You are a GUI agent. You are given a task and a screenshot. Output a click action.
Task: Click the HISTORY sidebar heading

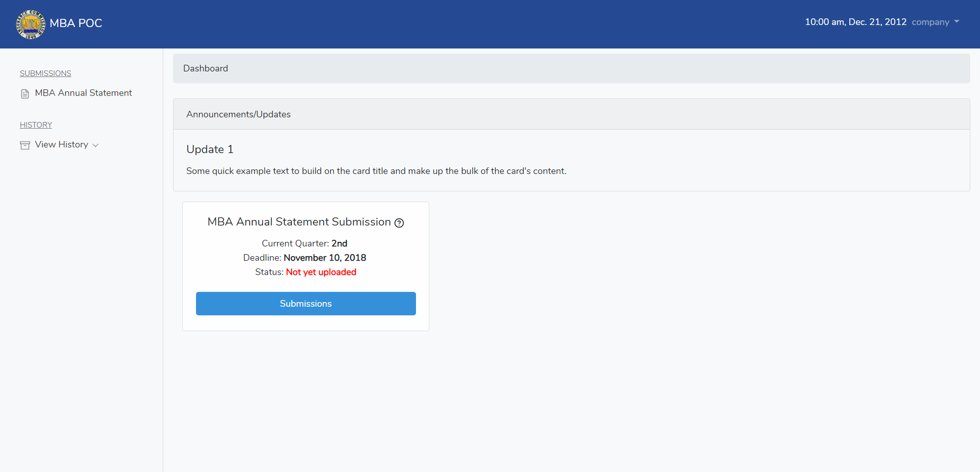coord(36,125)
